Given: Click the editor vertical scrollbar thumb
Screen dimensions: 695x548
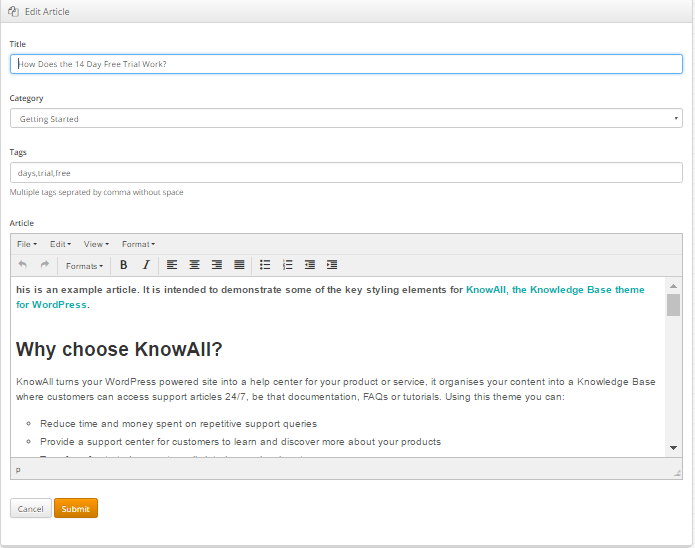Looking at the screenshot, I should 673,305.
